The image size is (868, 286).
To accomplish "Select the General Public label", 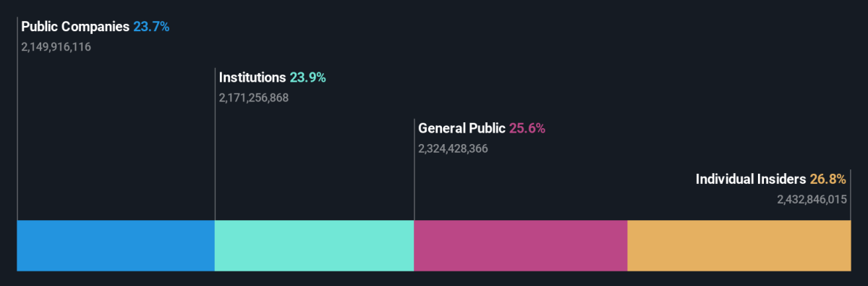I will (461, 128).
